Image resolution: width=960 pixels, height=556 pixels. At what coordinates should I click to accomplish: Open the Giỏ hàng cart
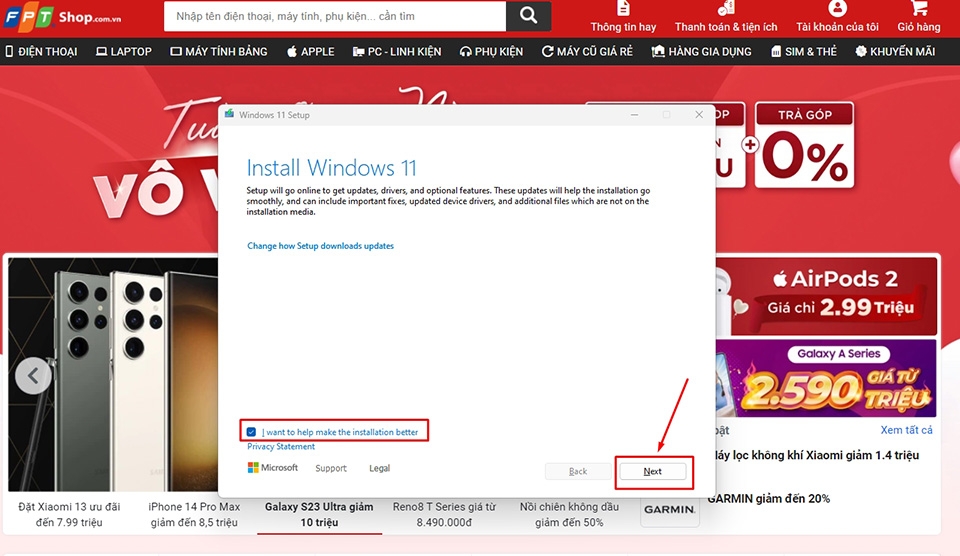pos(918,17)
